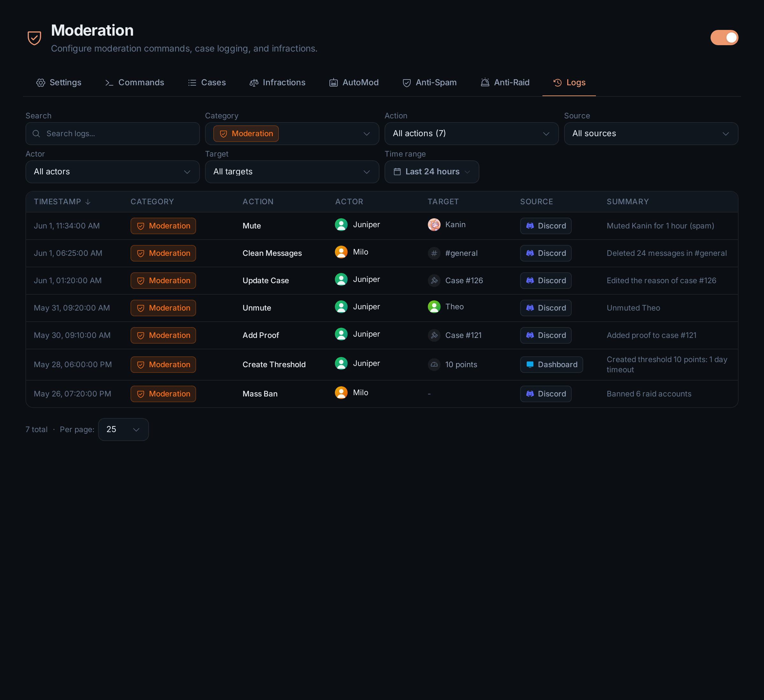Click the Moderation badge in Mute row
The image size is (764, 700).
point(163,226)
